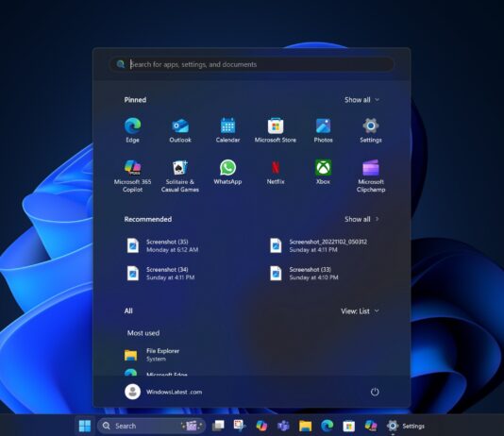Viewport: 504px width, 436px height.
Task: Open the recommended Screenshot (34) file
Action: point(160,273)
